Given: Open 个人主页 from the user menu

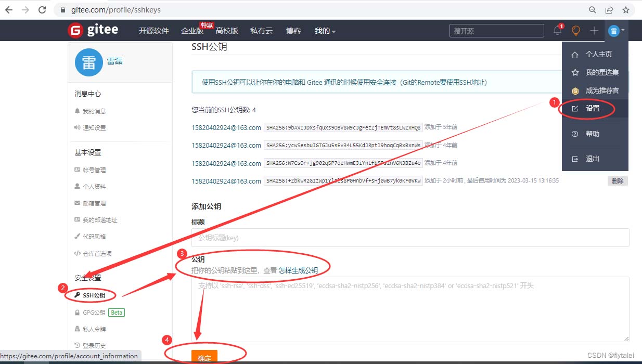Looking at the screenshot, I should point(598,54).
